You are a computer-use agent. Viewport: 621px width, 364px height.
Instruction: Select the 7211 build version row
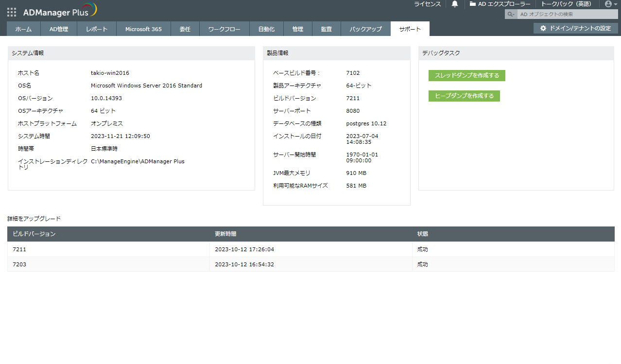click(311, 249)
